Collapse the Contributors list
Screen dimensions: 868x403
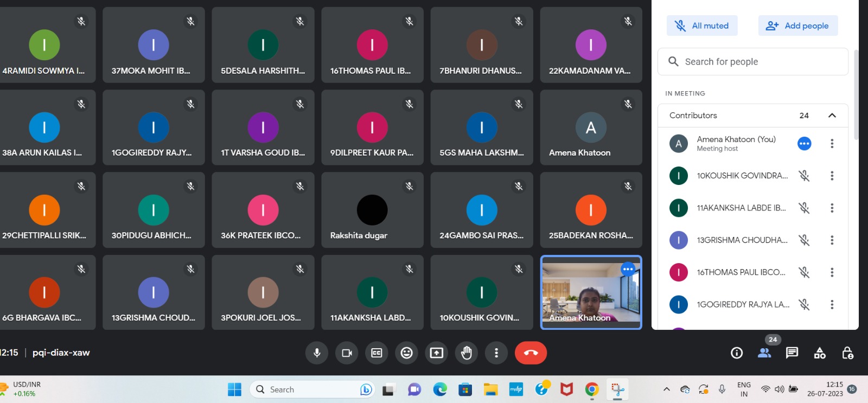coord(832,116)
